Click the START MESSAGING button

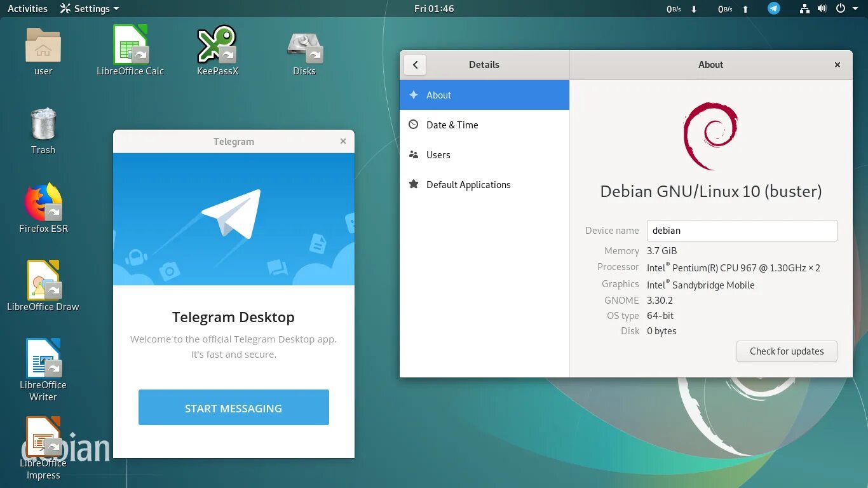coord(234,407)
